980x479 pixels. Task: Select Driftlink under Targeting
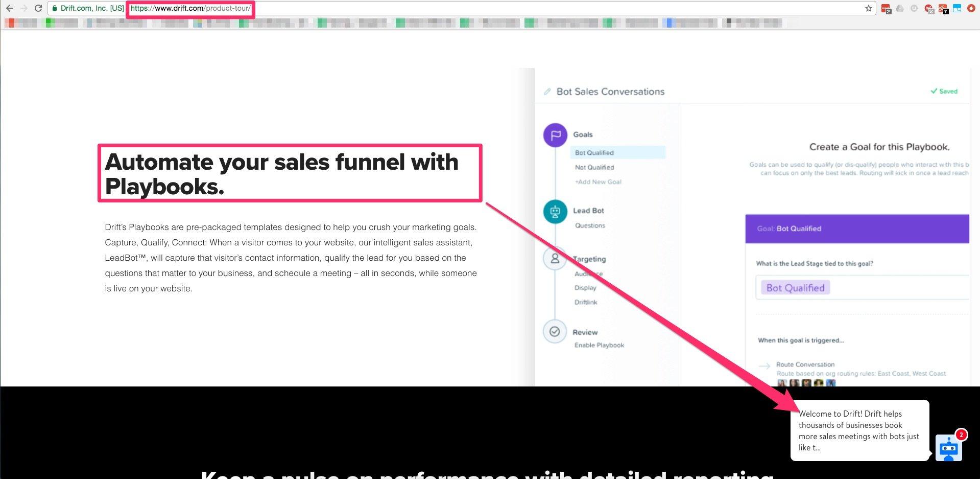pos(586,302)
